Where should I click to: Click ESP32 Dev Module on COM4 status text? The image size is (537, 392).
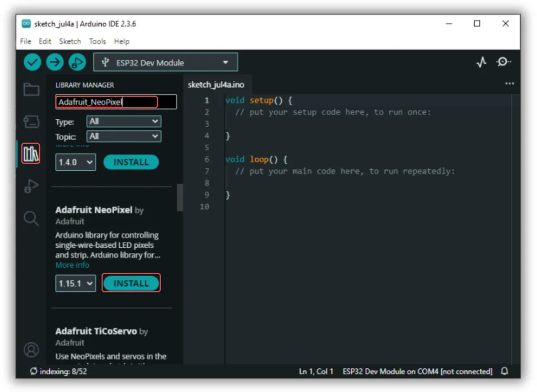[417, 372]
